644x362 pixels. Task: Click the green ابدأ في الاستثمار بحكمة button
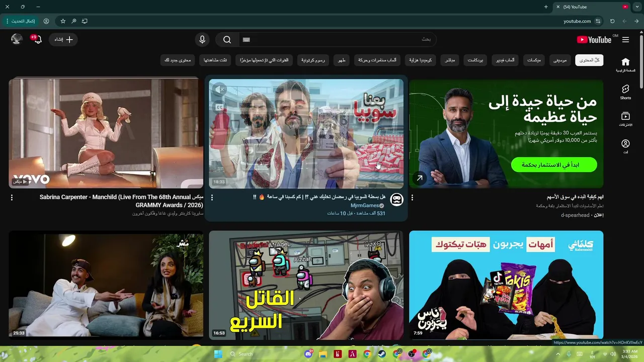point(554,164)
